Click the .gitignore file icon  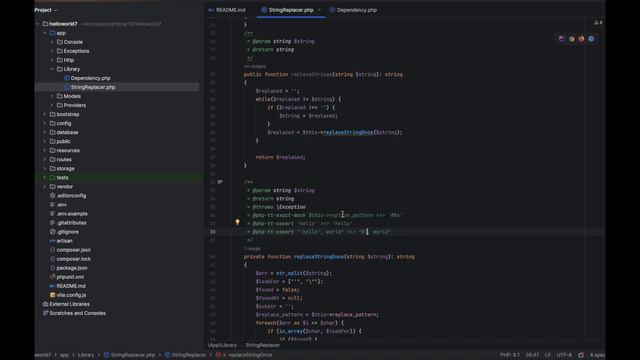(52, 231)
